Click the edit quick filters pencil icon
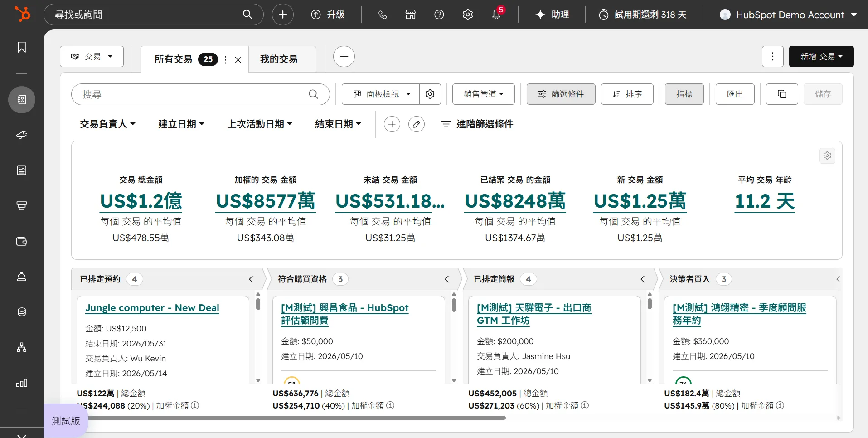Image resolution: width=868 pixels, height=438 pixels. [x=417, y=124]
